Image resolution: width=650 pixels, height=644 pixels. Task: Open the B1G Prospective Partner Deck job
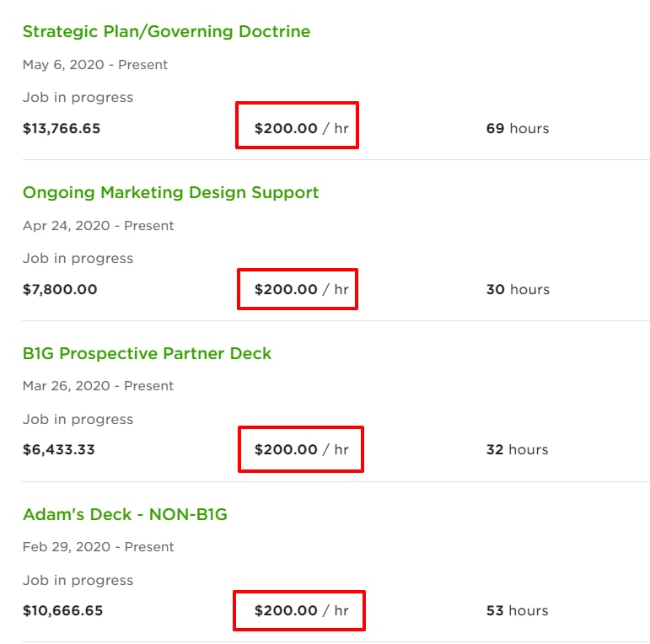147,353
